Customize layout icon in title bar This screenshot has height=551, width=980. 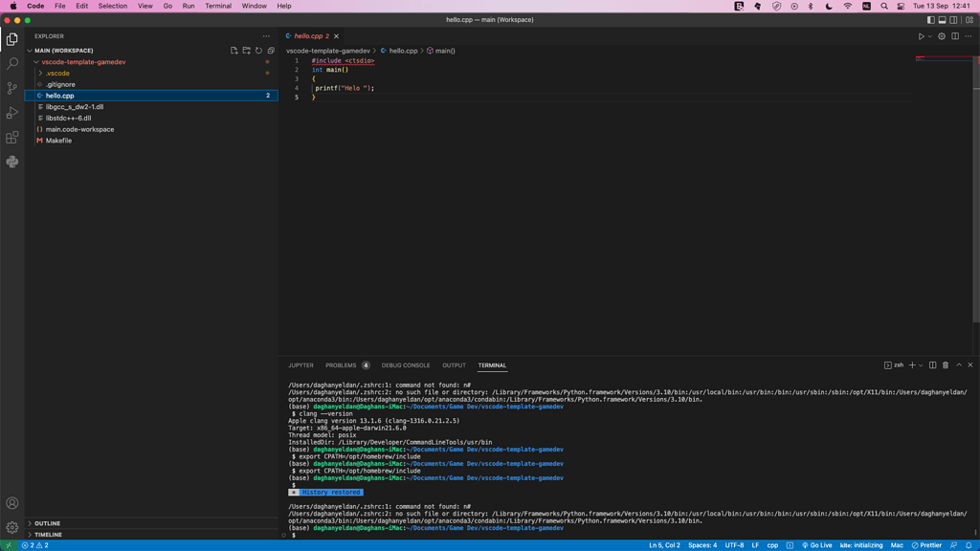(969, 20)
